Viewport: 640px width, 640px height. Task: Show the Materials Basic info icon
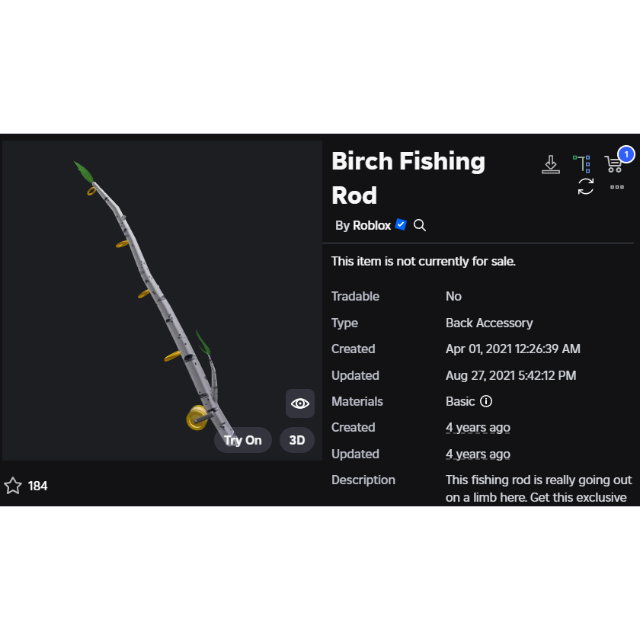486,401
